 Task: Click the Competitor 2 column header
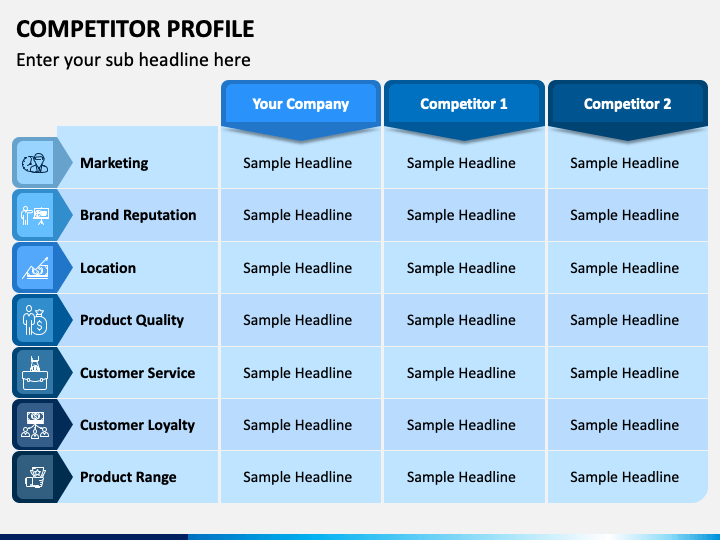pyautogui.click(x=627, y=104)
